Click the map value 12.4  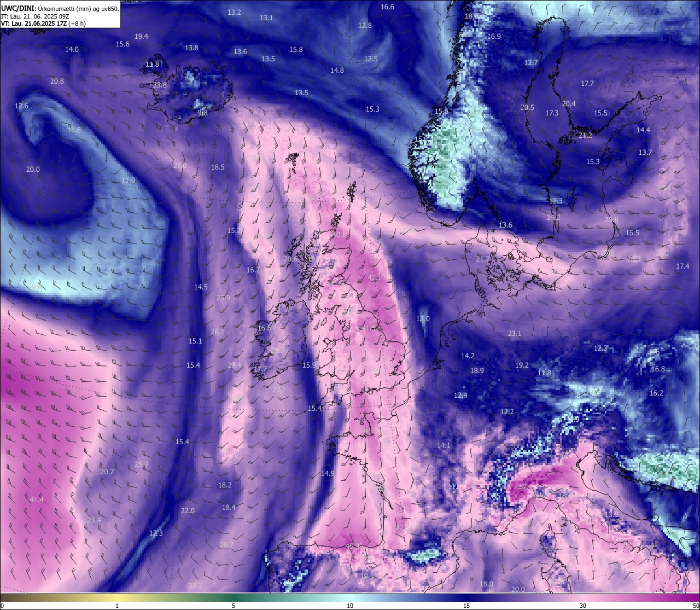pyautogui.click(x=460, y=395)
